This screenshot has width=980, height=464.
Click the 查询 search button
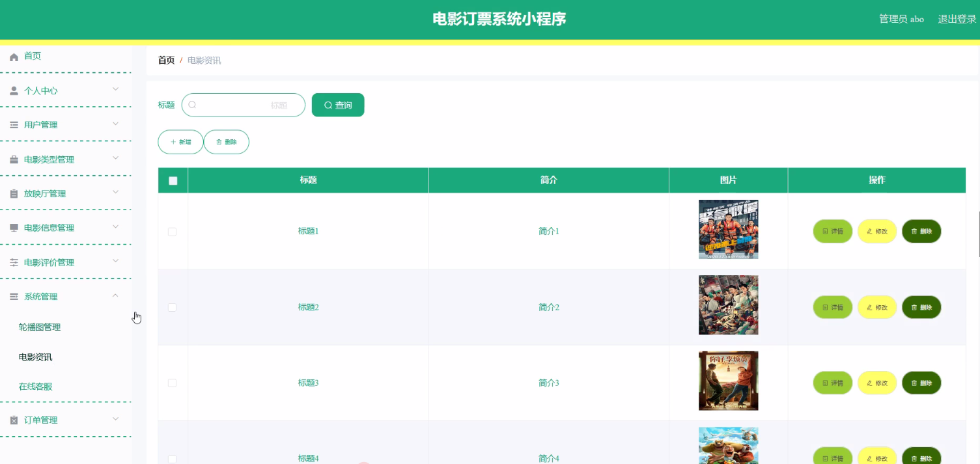tap(338, 105)
